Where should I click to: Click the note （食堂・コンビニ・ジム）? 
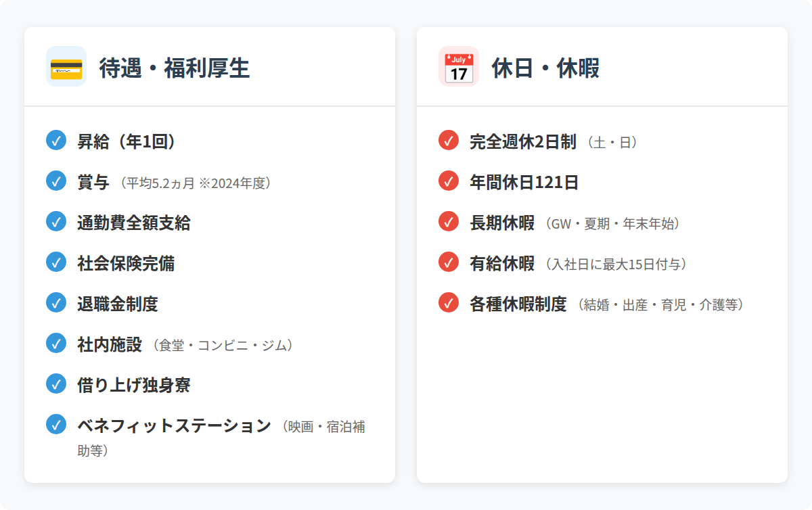click(x=222, y=346)
